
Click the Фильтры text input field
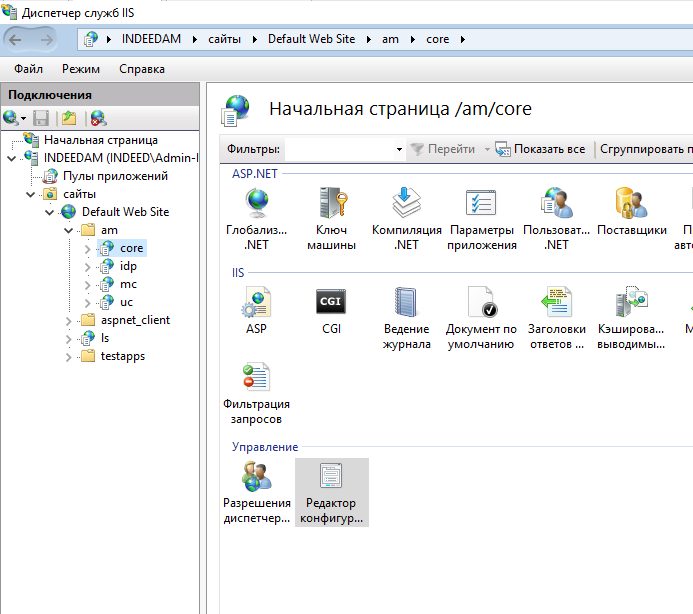(338, 149)
